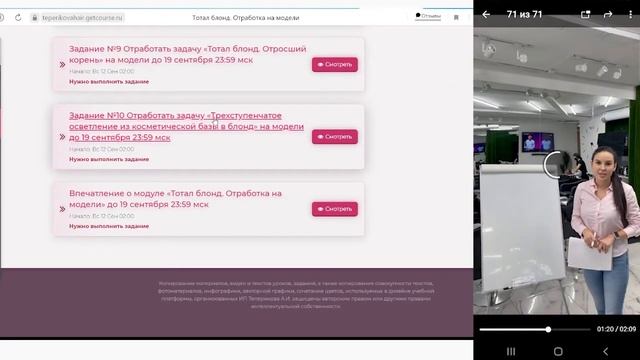Click the bookmark icon in the browser bar
The height and width of the screenshot is (360, 640).
(x=456, y=18)
